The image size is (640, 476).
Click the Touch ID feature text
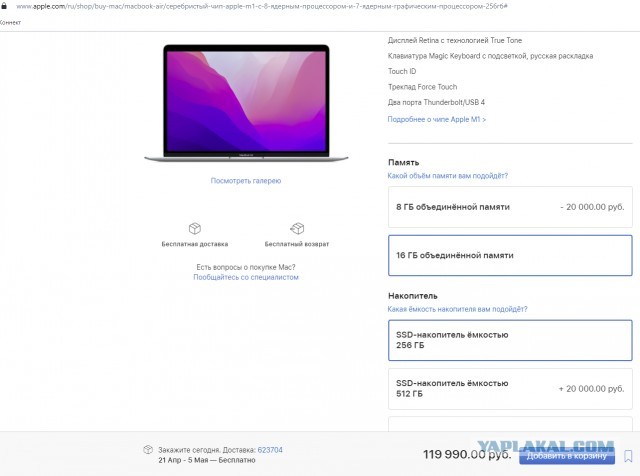(x=402, y=71)
